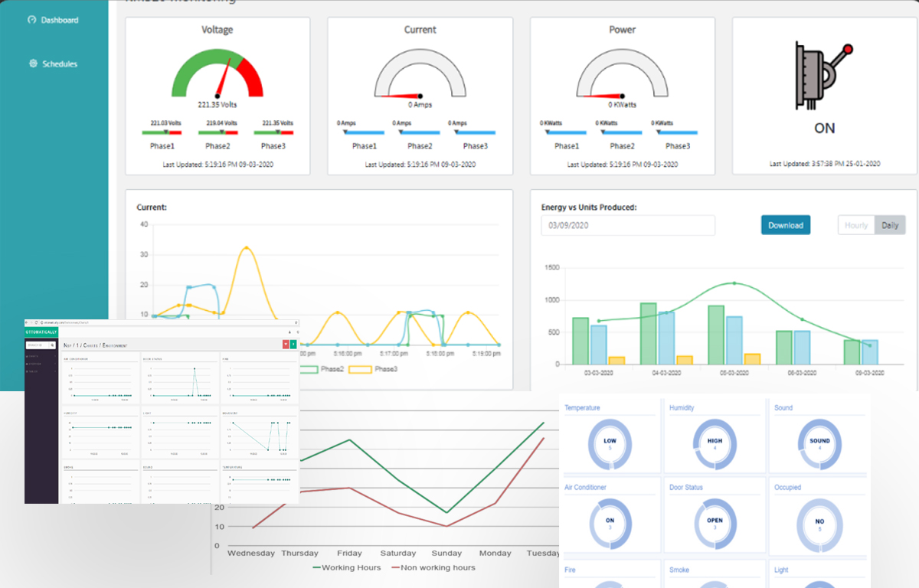Click Power Phase1 indicator bar
919x588 pixels.
click(x=567, y=132)
